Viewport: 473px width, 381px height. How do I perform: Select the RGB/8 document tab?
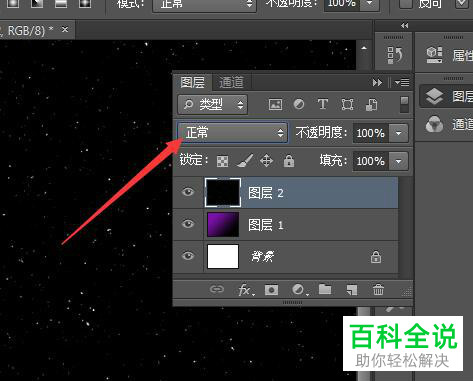pyautogui.click(x=37, y=30)
